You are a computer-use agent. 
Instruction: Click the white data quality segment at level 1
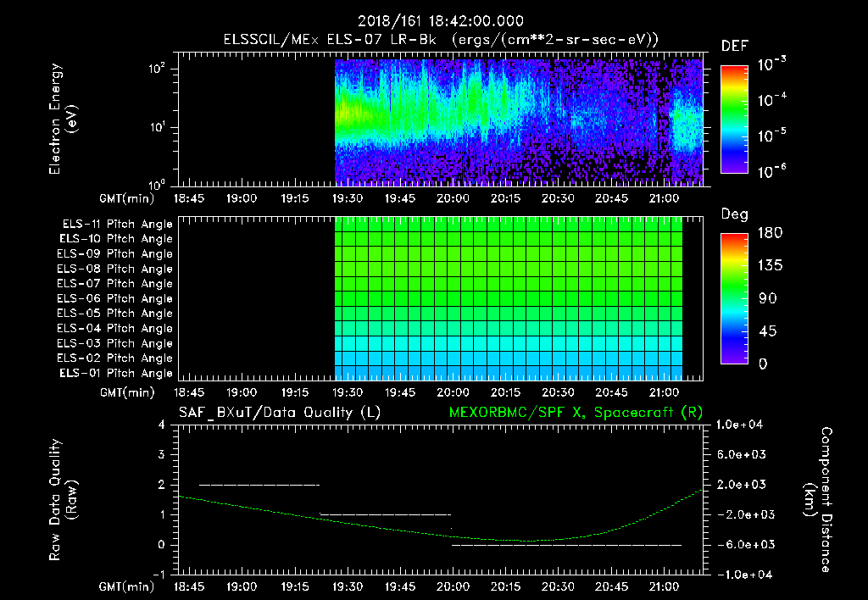point(386,514)
